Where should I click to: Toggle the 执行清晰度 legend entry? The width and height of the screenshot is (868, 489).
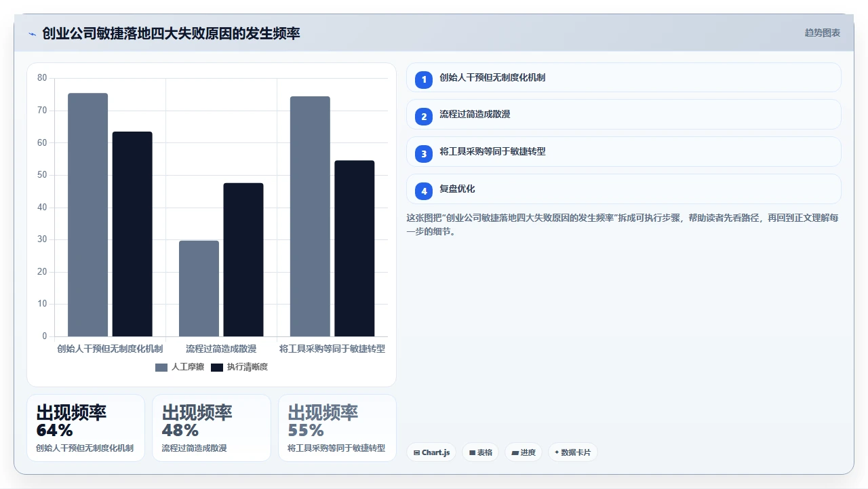click(239, 367)
